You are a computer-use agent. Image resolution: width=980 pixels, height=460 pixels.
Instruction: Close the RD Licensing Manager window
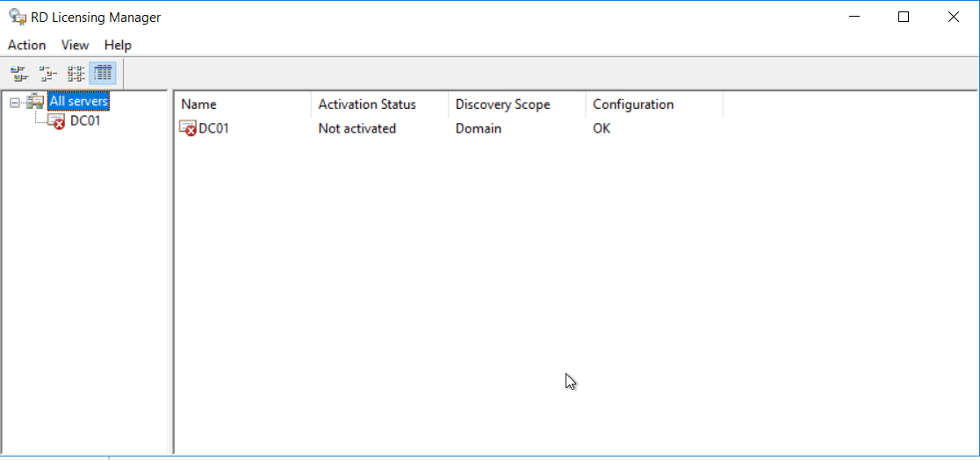953,17
